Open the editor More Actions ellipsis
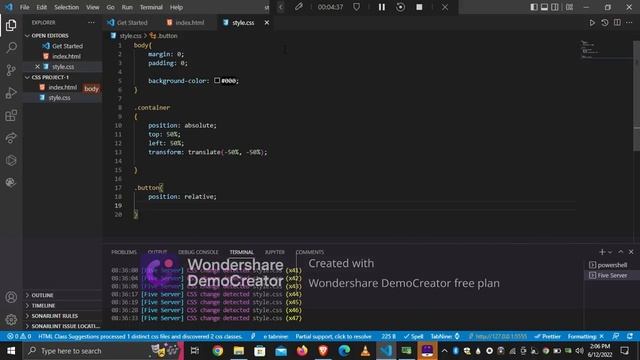640x360 pixels. [629, 23]
